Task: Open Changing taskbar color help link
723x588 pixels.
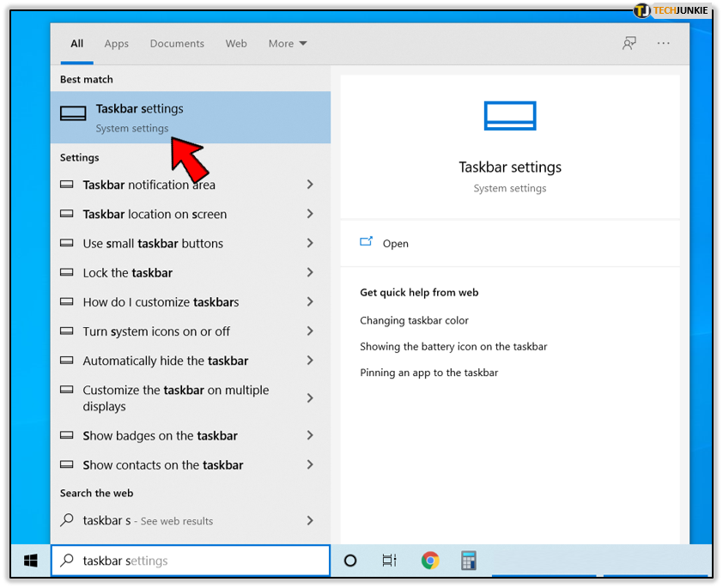Action: coord(414,320)
